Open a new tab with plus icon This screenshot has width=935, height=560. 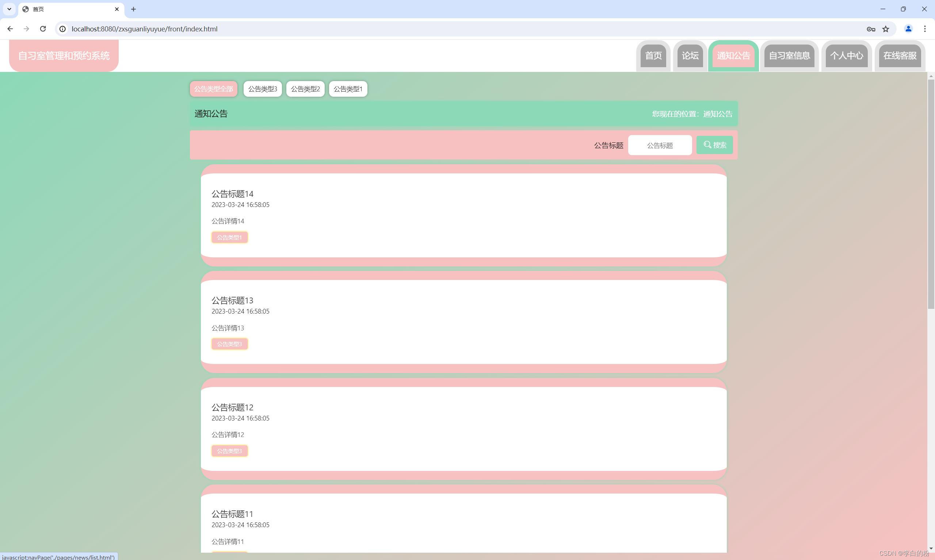coord(133,9)
